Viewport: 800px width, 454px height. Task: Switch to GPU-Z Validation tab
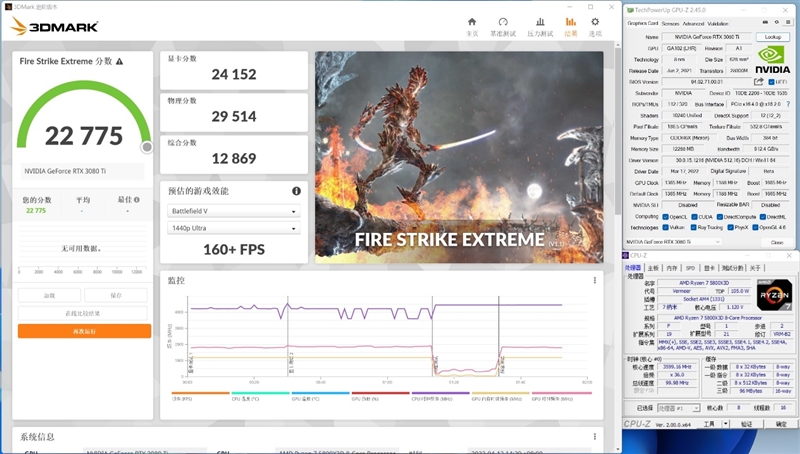[x=718, y=23]
